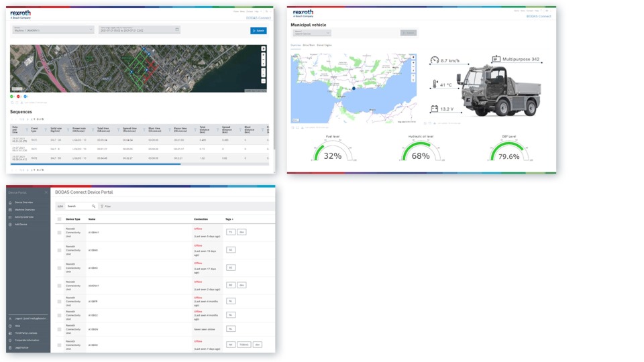
Task: Click the Device Overview home icon
Action: pyautogui.click(x=10, y=202)
